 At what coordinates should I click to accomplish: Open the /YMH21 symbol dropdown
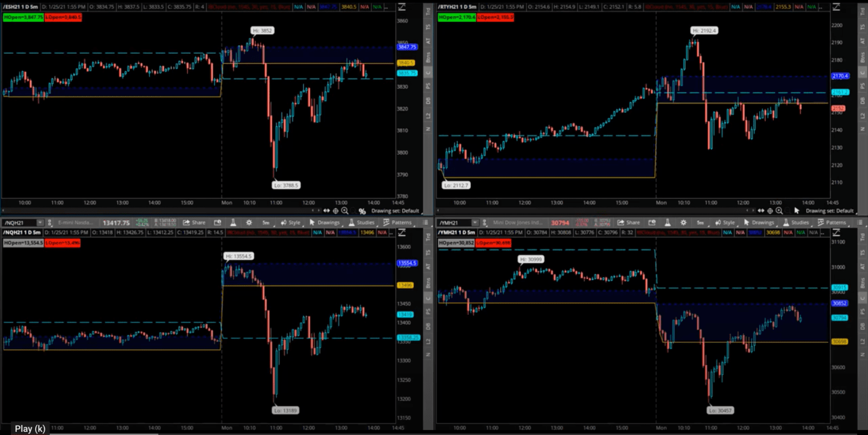[x=475, y=222]
